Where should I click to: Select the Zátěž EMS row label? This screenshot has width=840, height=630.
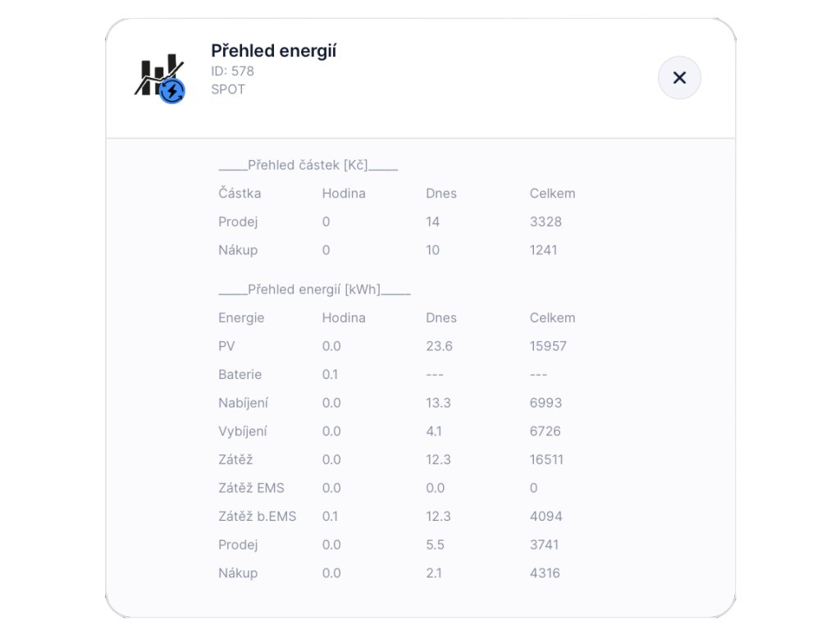[251, 488]
